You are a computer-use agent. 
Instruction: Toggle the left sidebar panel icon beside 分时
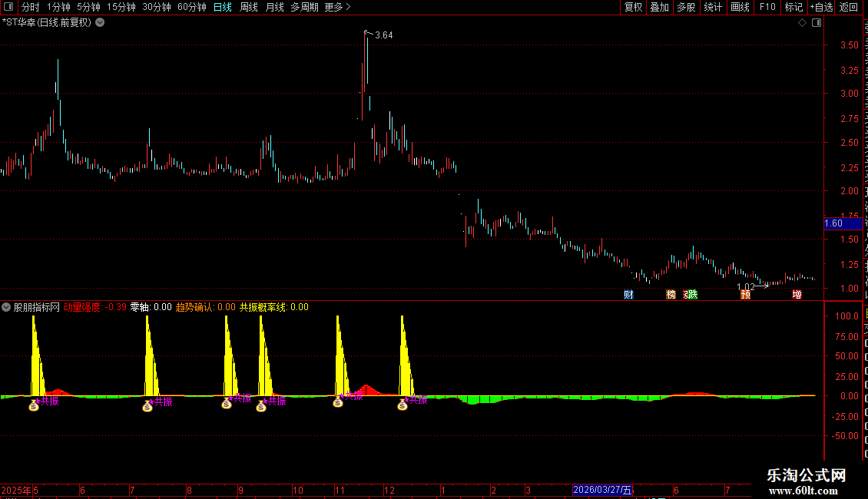8,7
